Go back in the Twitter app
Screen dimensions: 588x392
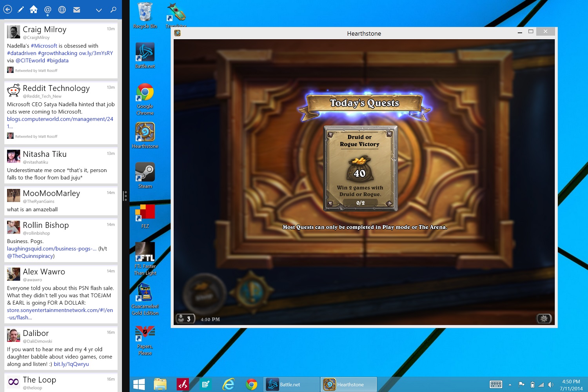pos(7,9)
